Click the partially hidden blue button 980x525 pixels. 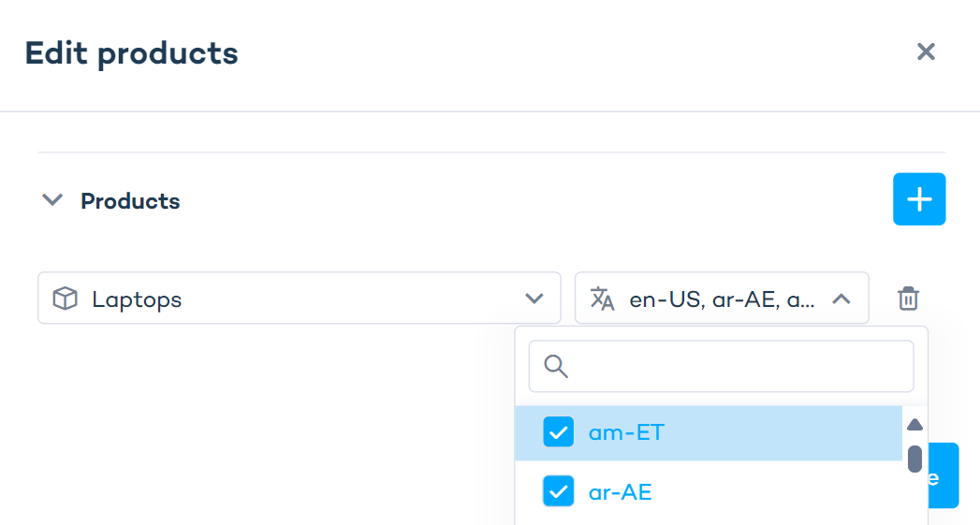coord(943,475)
